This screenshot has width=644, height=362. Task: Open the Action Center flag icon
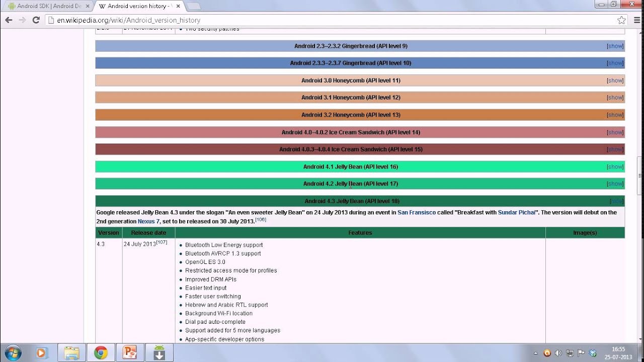pyautogui.click(x=581, y=353)
